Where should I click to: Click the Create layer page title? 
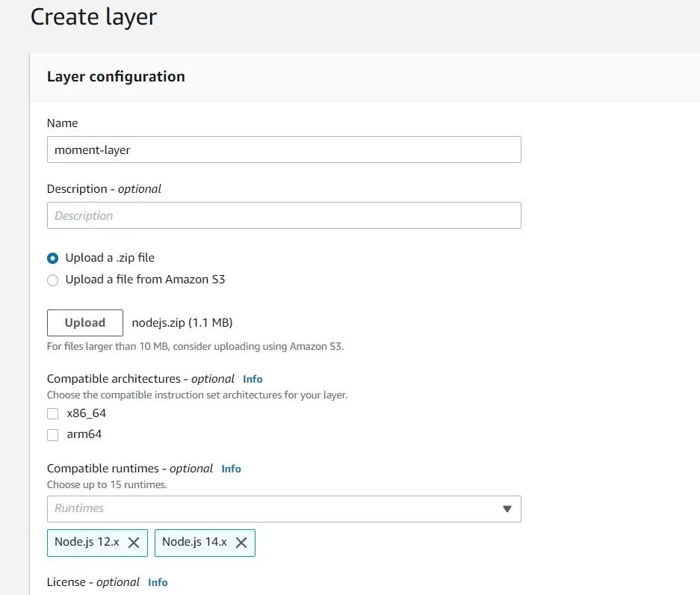(93, 16)
